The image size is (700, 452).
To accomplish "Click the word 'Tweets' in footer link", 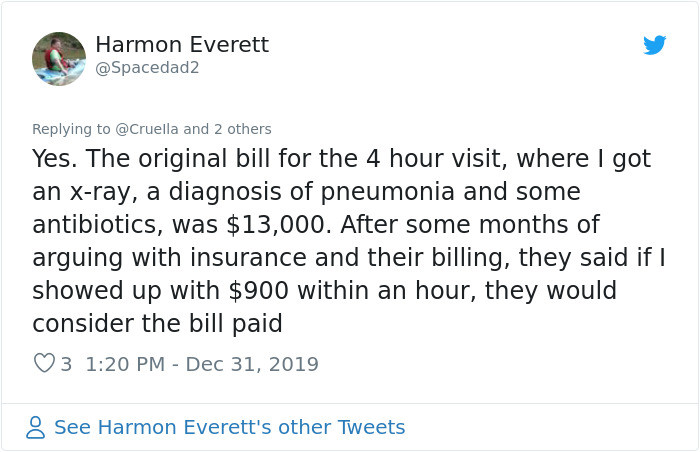I will coord(371,427).
